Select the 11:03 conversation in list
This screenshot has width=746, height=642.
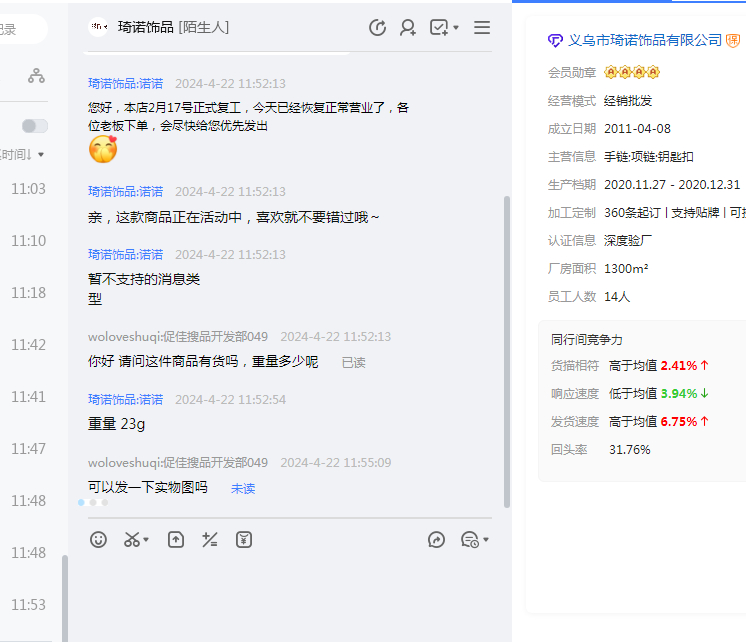pos(28,189)
